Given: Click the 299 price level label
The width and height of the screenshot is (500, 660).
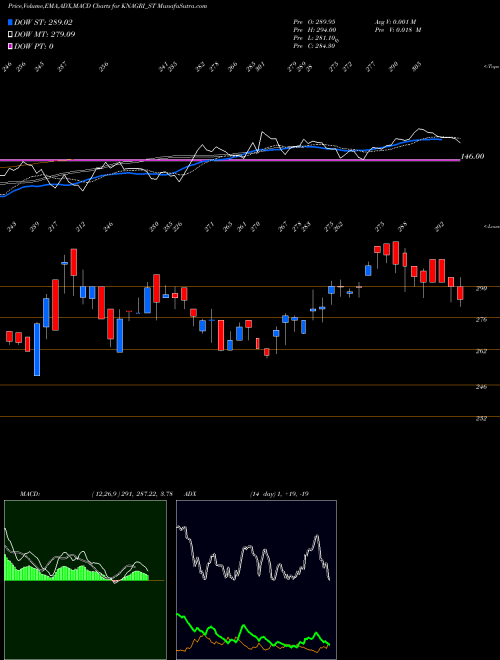Looking at the screenshot, I should click(482, 288).
